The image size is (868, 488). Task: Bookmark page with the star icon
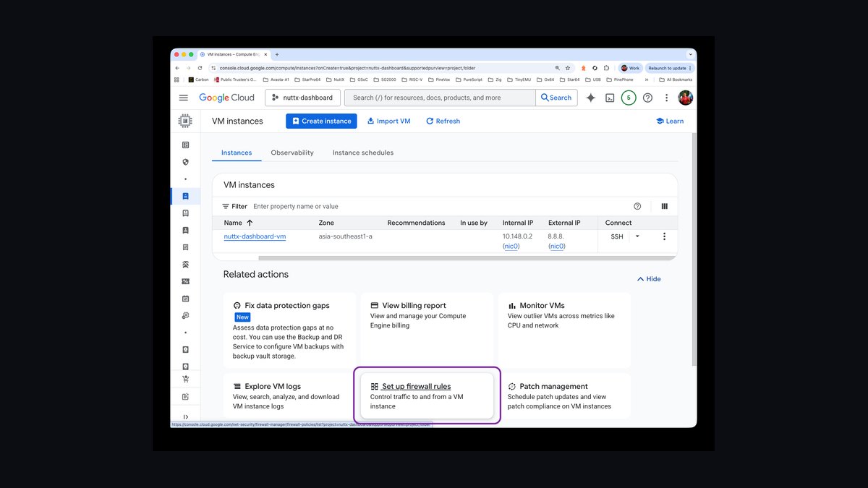pyautogui.click(x=568, y=68)
